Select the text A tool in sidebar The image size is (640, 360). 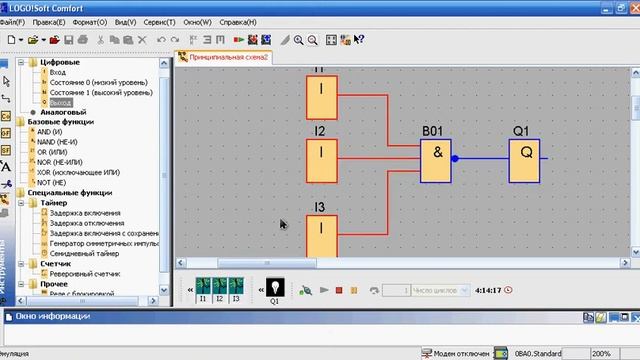point(6,167)
